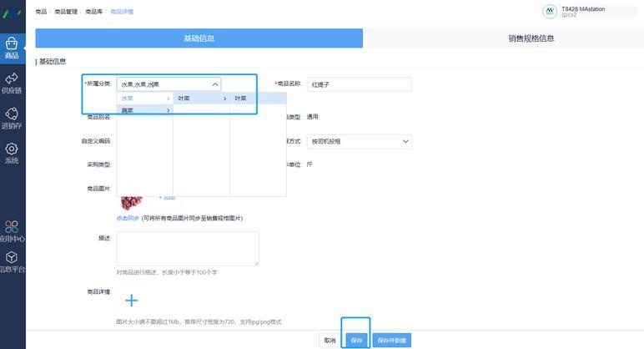Go to 商品 in the breadcrumb

point(41,12)
